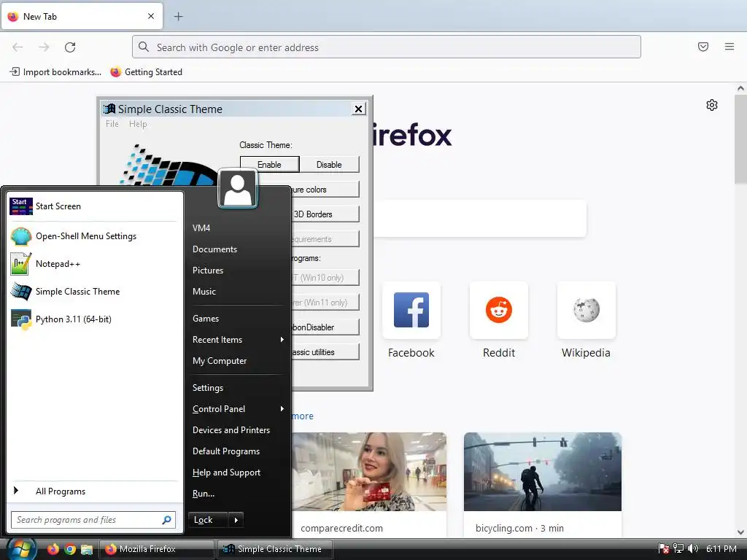Open File menu in Simple Classic Theme
Image resolution: width=747 pixels, height=560 pixels.
pyautogui.click(x=112, y=124)
